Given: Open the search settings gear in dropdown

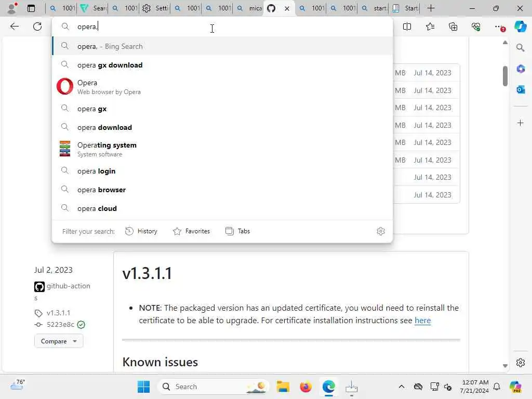Looking at the screenshot, I should tap(381, 231).
